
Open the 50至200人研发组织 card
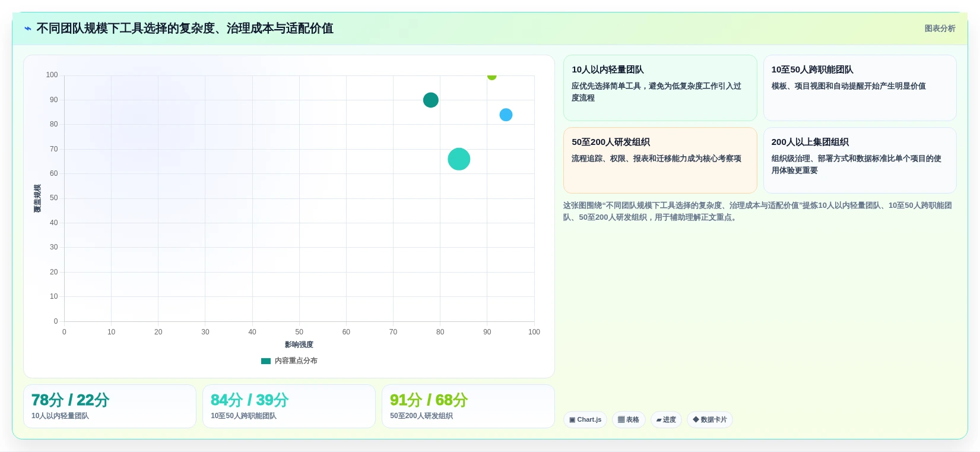660,160
